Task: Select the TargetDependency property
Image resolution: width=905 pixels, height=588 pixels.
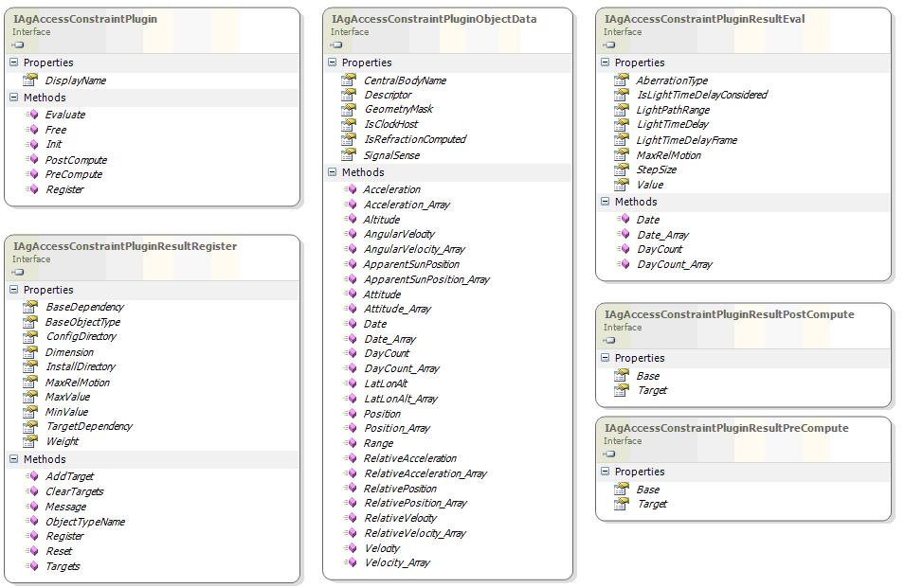Action: click(89, 426)
